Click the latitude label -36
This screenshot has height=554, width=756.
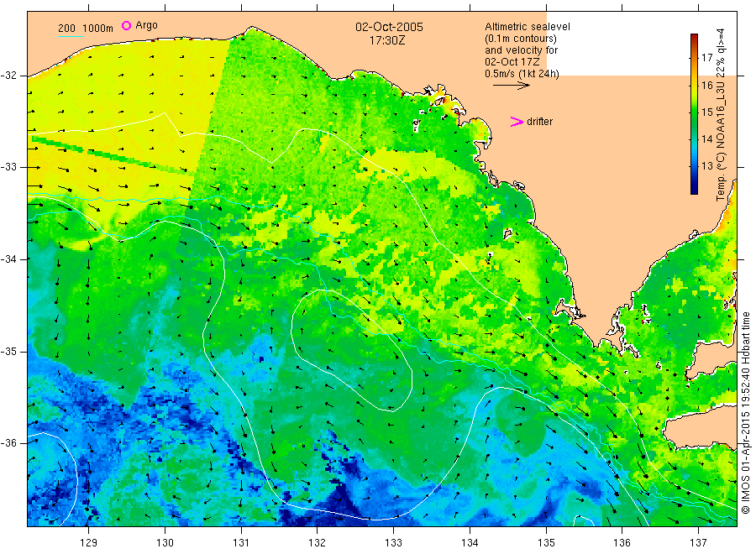point(8,443)
